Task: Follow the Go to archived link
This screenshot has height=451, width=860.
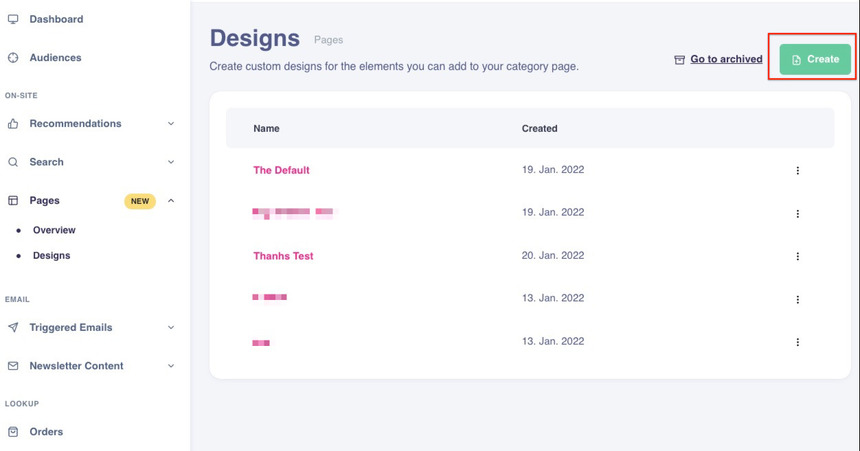Action: point(726,59)
